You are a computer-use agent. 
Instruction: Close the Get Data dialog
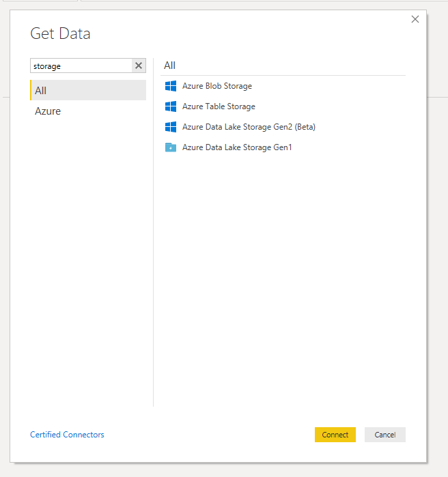(x=415, y=19)
